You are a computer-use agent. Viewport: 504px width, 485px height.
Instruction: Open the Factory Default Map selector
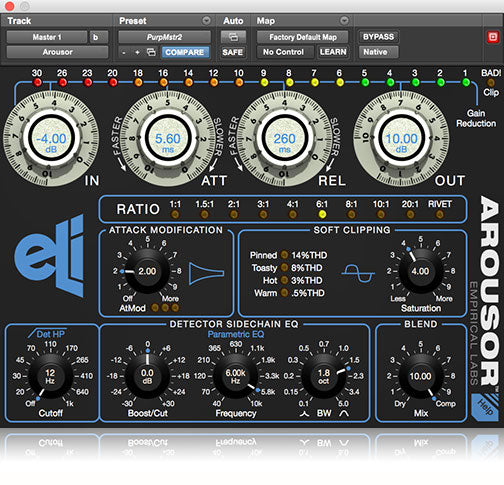pos(303,37)
